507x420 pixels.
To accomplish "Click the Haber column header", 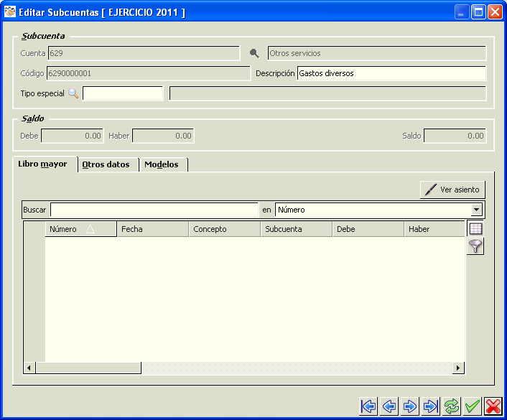I will tap(434, 229).
